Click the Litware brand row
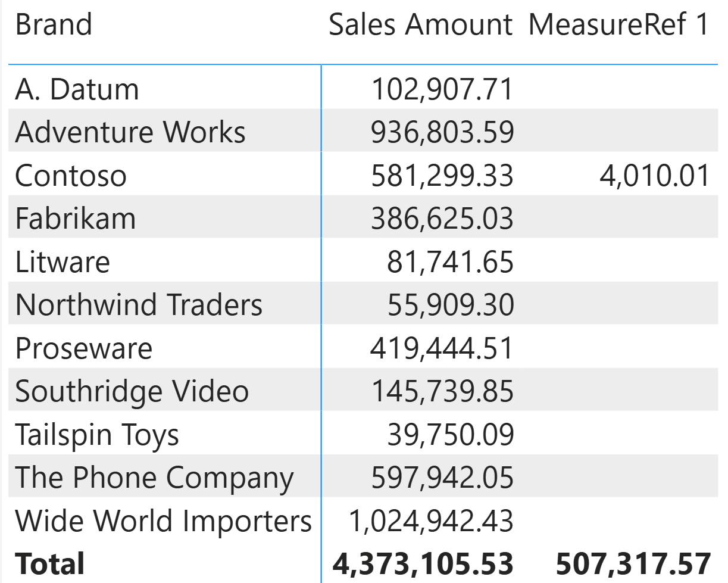This screenshot has height=583, width=728. (63, 262)
